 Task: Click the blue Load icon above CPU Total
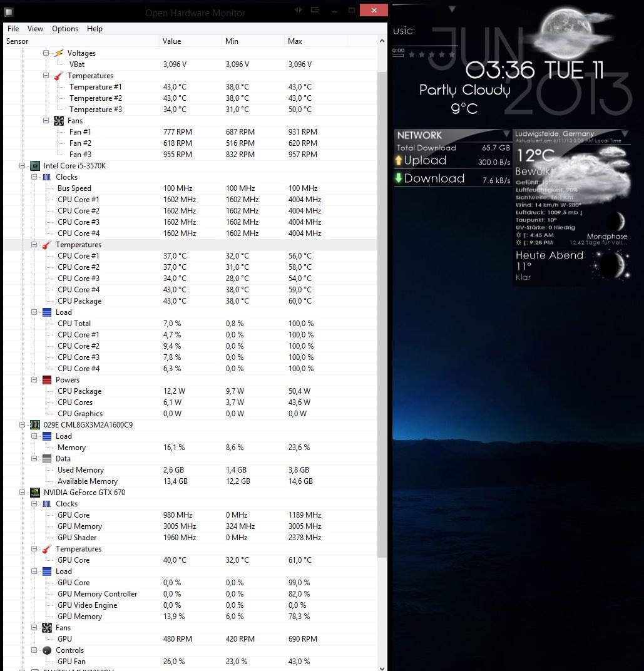(47, 312)
